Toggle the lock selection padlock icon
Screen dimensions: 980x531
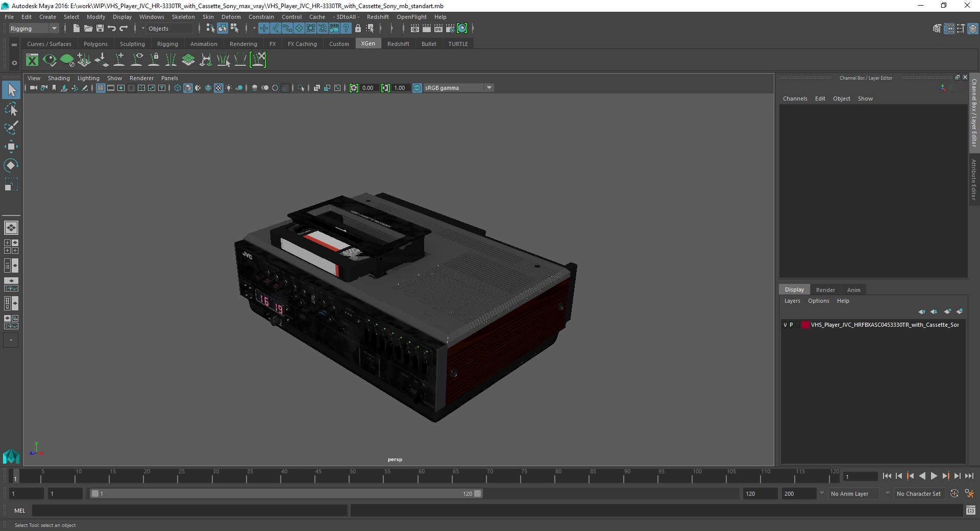(358, 29)
